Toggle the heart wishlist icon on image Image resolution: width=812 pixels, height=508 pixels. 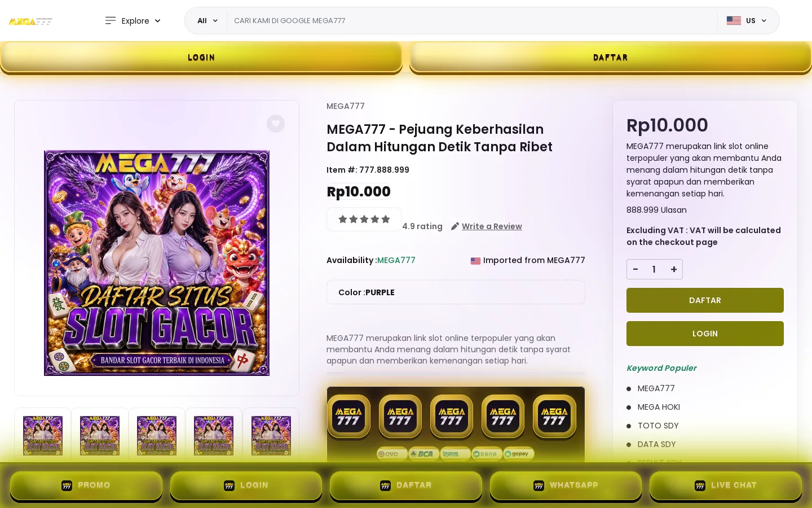click(x=276, y=124)
